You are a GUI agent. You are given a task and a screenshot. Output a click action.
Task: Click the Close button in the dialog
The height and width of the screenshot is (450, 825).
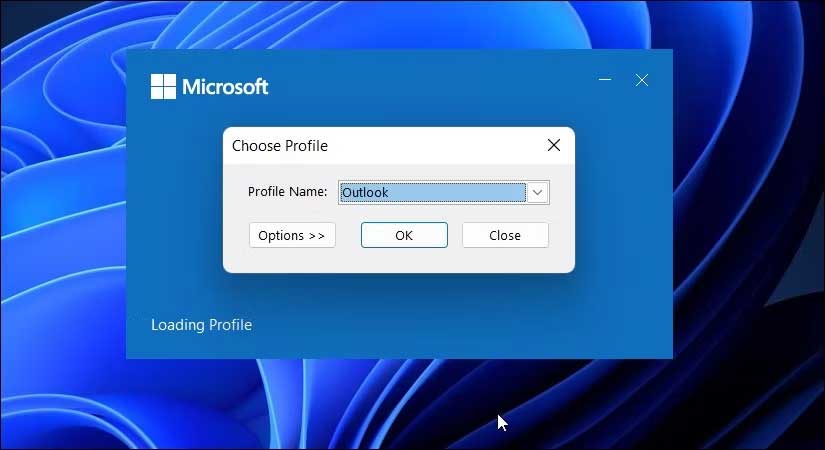(505, 235)
